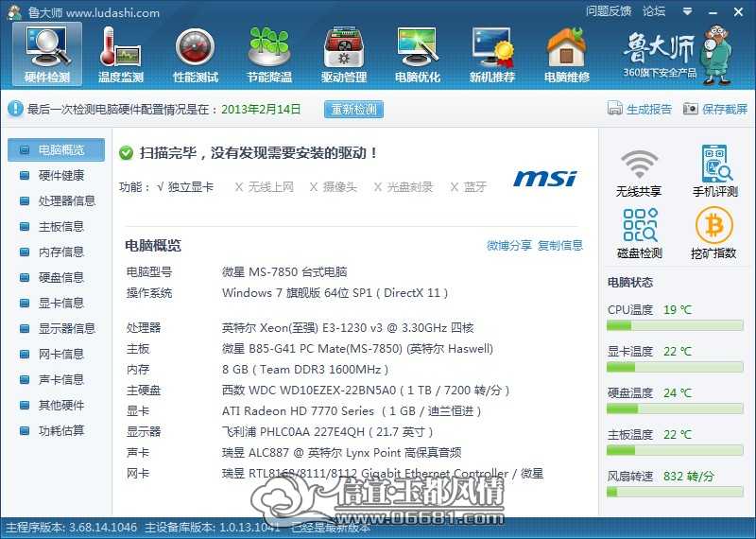Open 磁盘检测 disk check icon
The height and width of the screenshot is (539, 756).
coord(640,234)
